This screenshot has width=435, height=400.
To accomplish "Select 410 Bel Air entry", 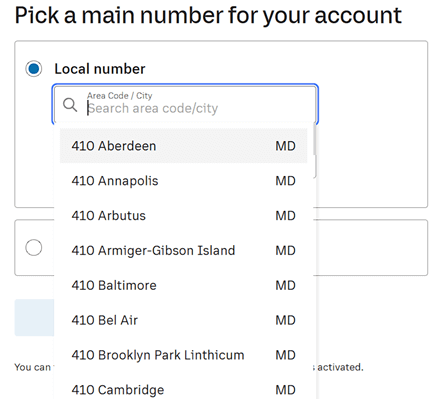I will tap(183, 320).
